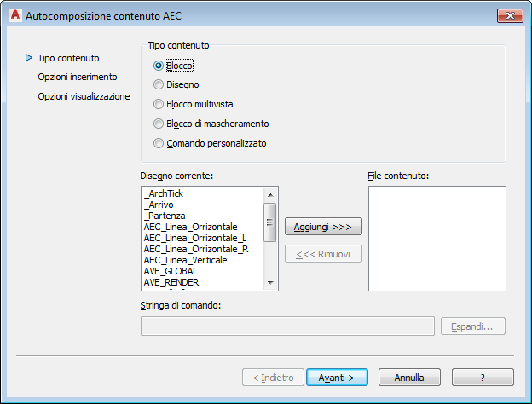This screenshot has height=404, width=532.
Task: Open help with the ? button
Action: [x=483, y=377]
